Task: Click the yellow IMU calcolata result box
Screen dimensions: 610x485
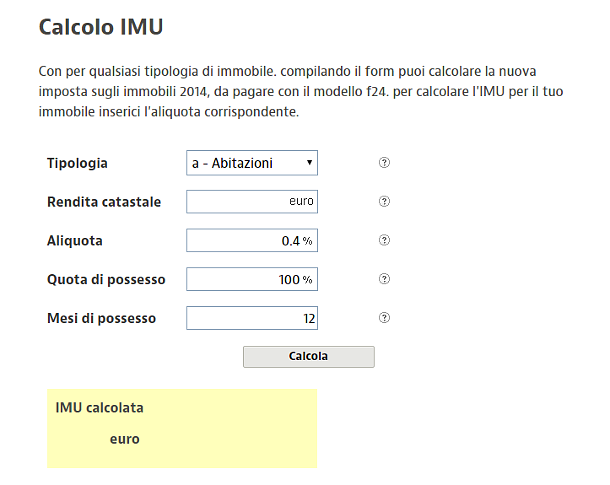Action: point(182,428)
